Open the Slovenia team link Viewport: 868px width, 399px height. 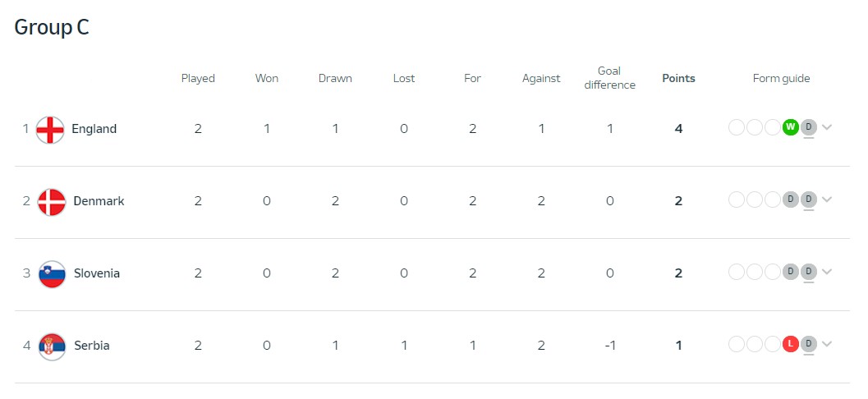tap(97, 273)
